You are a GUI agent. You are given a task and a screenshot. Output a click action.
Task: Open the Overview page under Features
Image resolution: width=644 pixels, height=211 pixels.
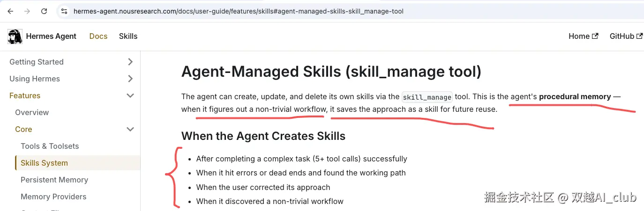pyautogui.click(x=32, y=112)
